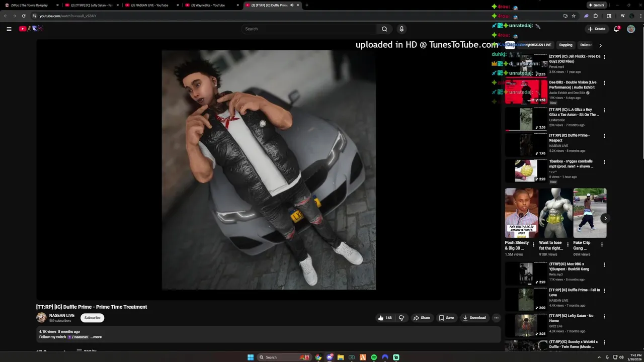Open options for Dee Billz - Double Vision video

click(604, 83)
